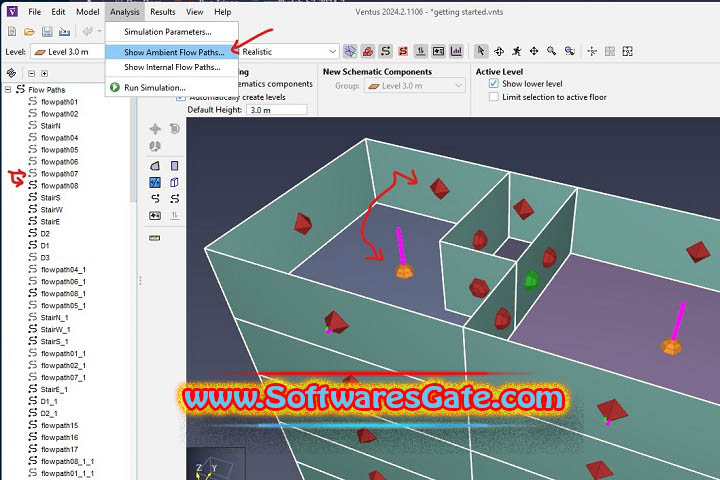Click the save disk toolbar icon
The image size is (720, 480).
(47, 31)
